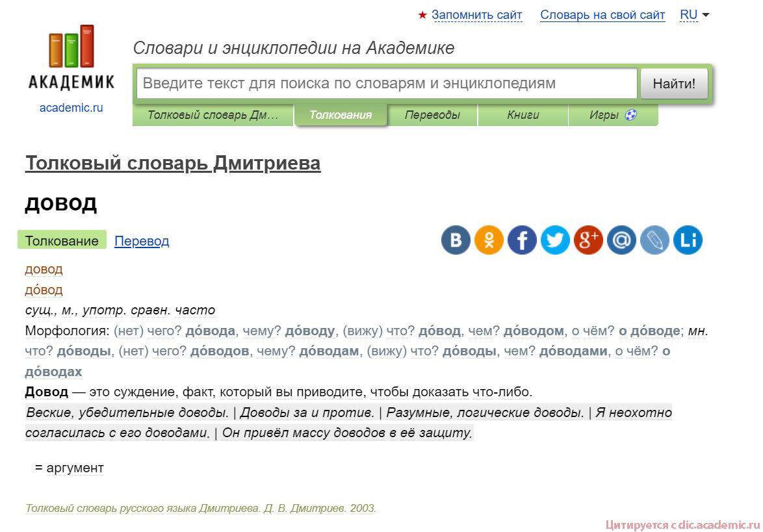Click the example Доводы за и против.
Viewport: 763px width, 532px height.
[x=307, y=412]
